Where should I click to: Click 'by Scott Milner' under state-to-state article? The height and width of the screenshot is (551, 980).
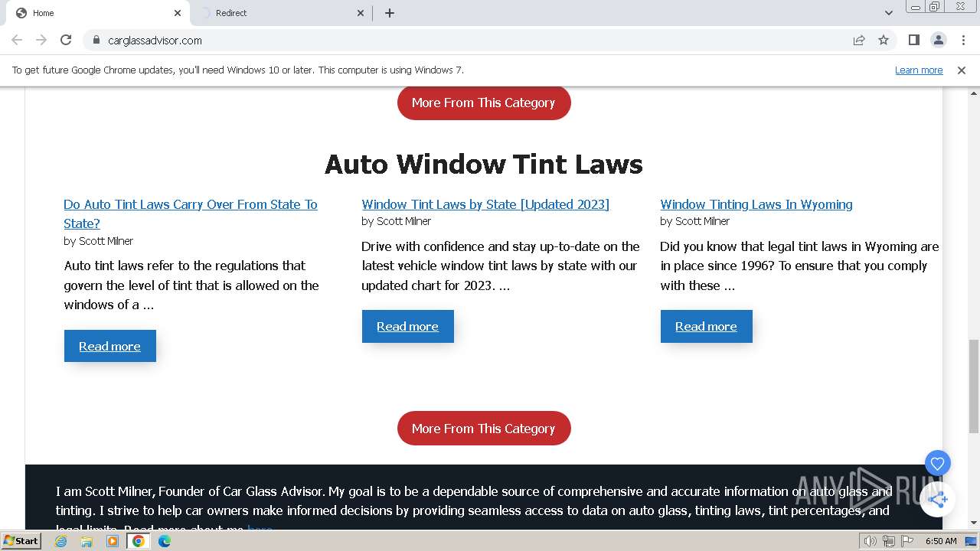pyautogui.click(x=99, y=241)
